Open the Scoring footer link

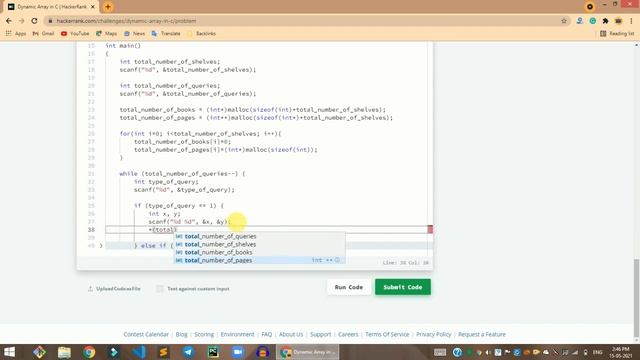204,334
